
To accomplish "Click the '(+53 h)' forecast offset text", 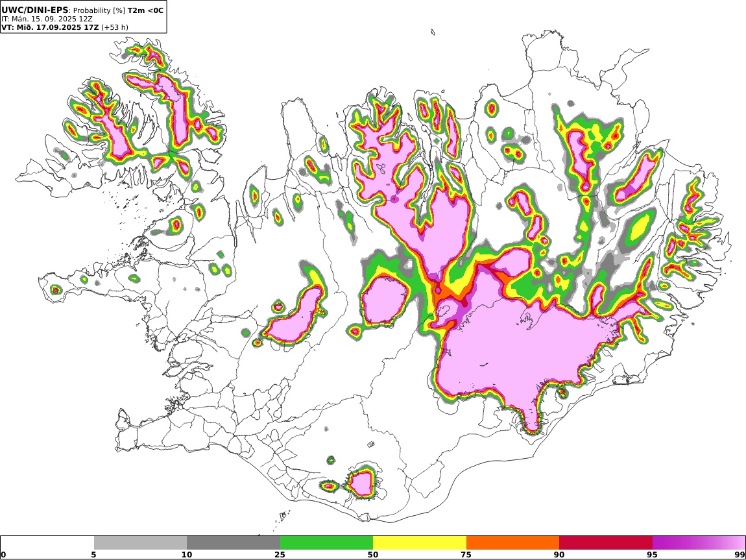I will tap(115, 27).
